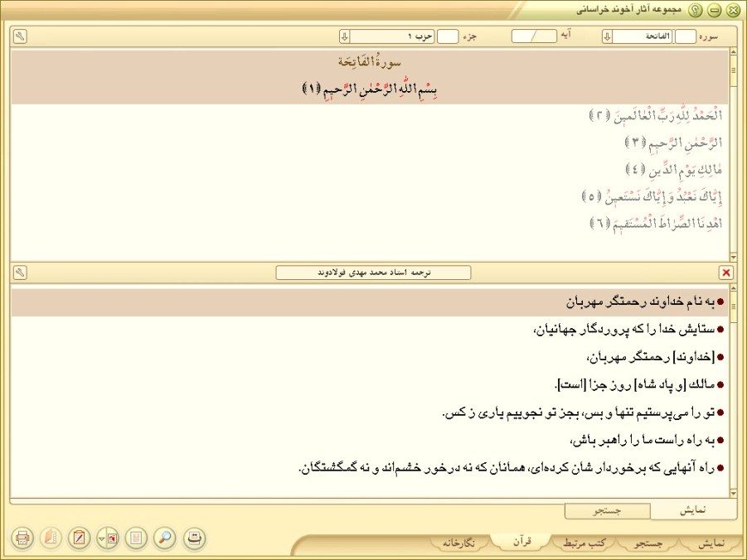The image size is (747, 560).
Task: Select the الفاتحة surah combo box
Action: click(637, 36)
